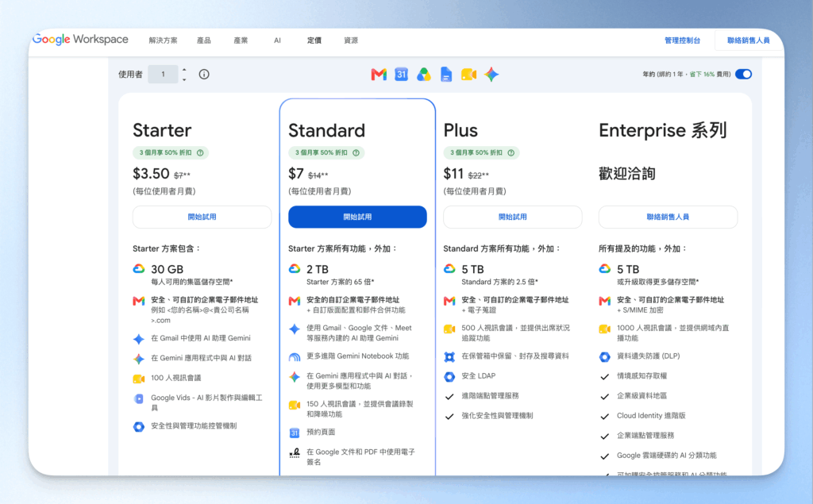Open the 產業 menu
The image size is (813, 504).
click(x=241, y=40)
